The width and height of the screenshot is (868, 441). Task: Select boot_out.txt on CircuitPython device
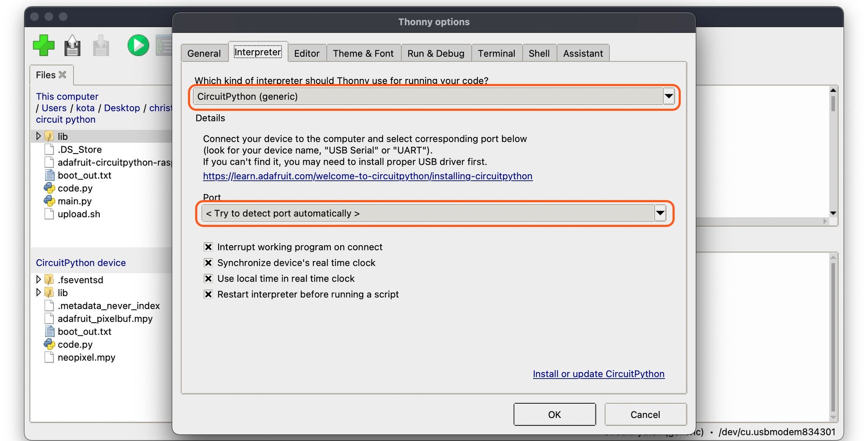pos(85,331)
